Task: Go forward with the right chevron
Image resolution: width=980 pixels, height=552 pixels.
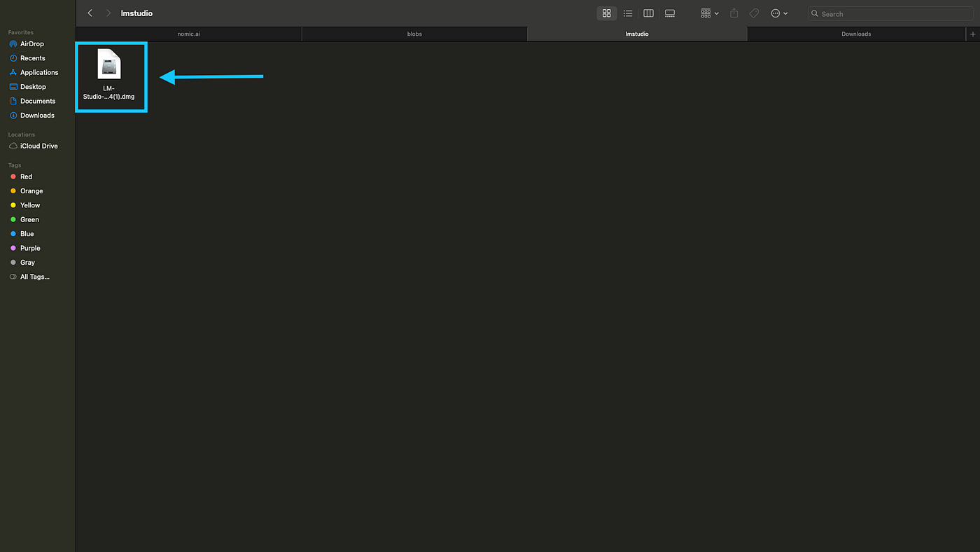Action: pyautogui.click(x=108, y=13)
